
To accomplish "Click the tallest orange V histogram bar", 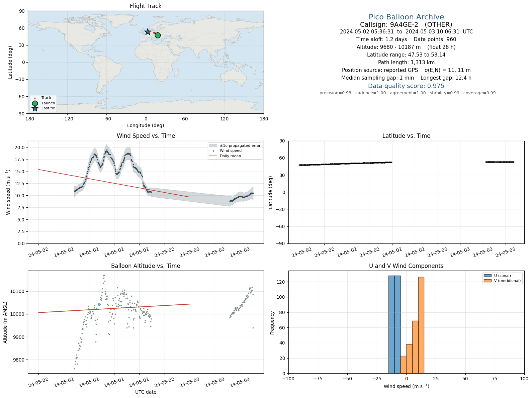I will [421, 325].
